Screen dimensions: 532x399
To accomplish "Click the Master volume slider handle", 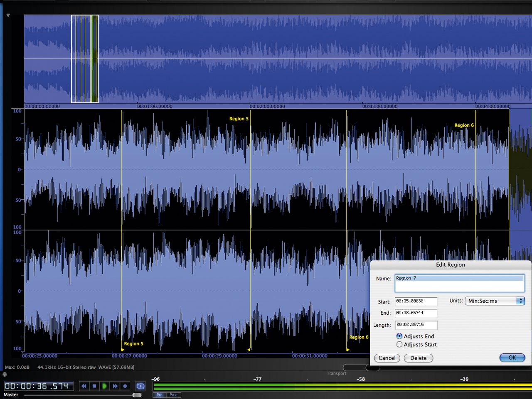I will (137, 395).
